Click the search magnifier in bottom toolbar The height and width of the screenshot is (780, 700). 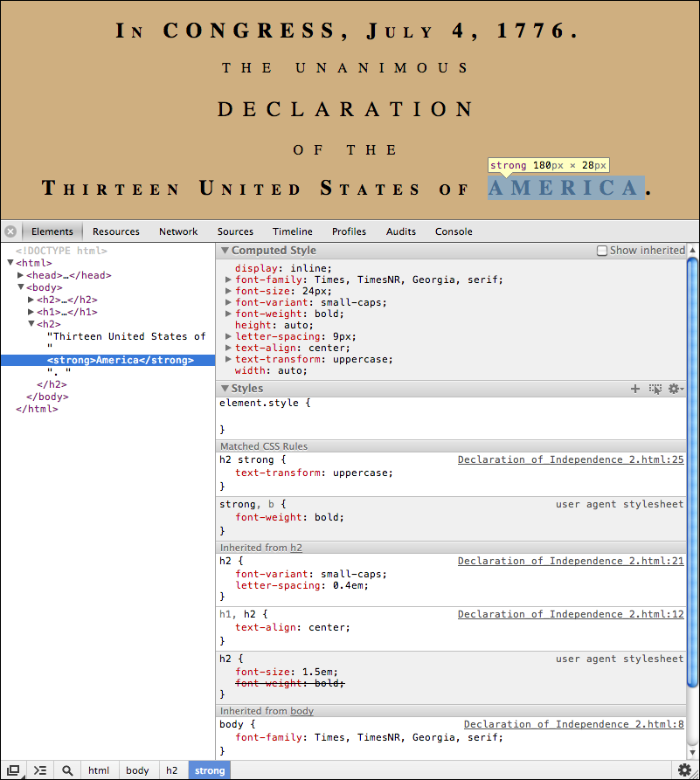pyautogui.click(x=67, y=770)
